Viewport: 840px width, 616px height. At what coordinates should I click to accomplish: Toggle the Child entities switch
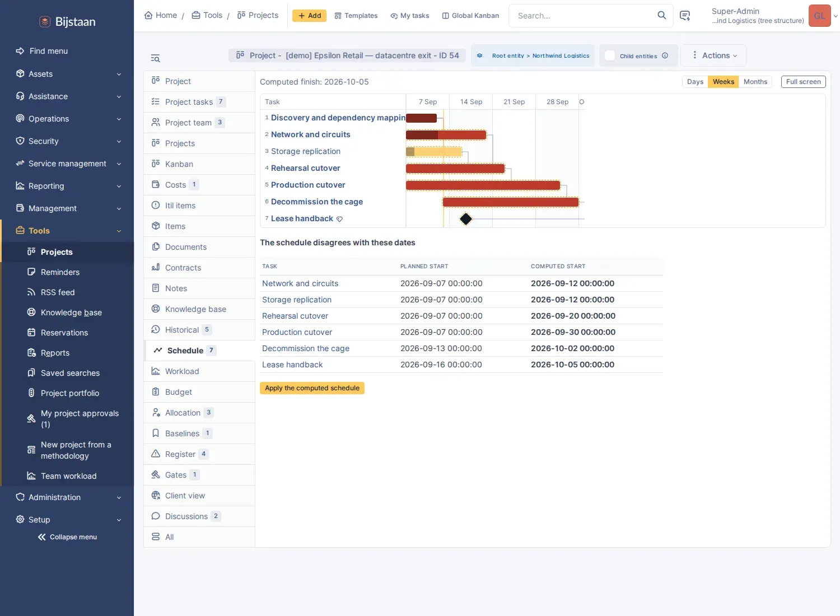click(x=610, y=55)
